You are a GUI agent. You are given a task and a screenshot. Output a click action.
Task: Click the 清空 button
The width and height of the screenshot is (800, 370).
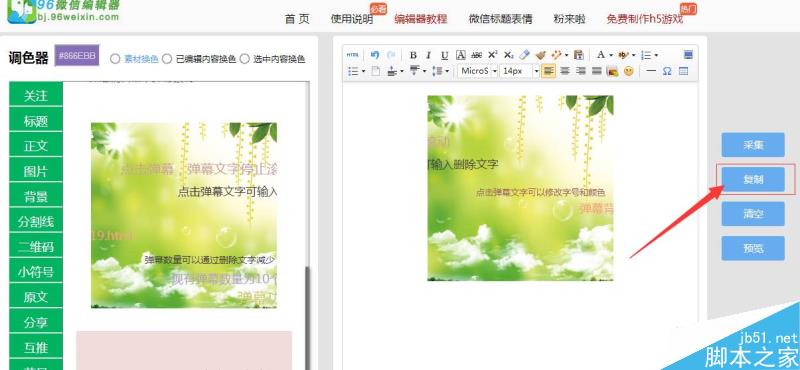(753, 213)
